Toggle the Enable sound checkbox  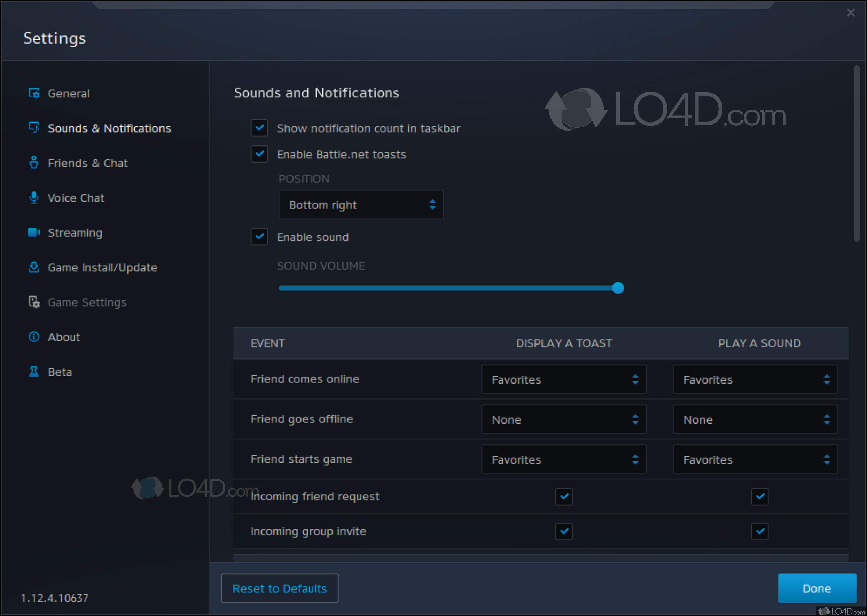point(259,237)
